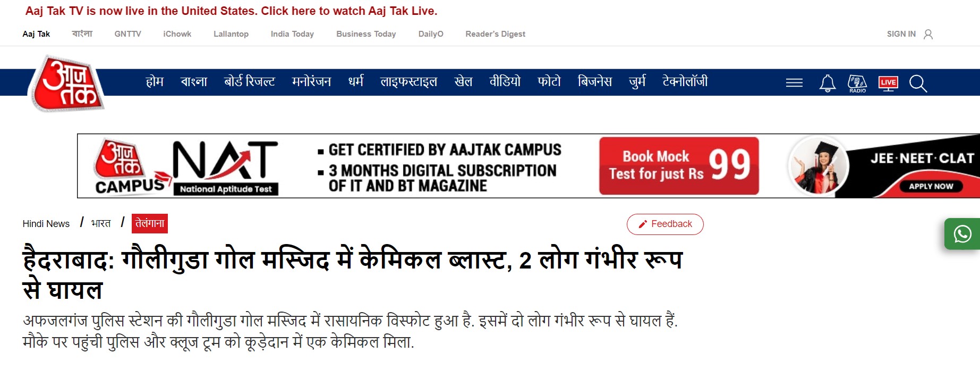Open the বাংলা nav item in blue bar
This screenshot has width=980, height=369.
pos(194,81)
